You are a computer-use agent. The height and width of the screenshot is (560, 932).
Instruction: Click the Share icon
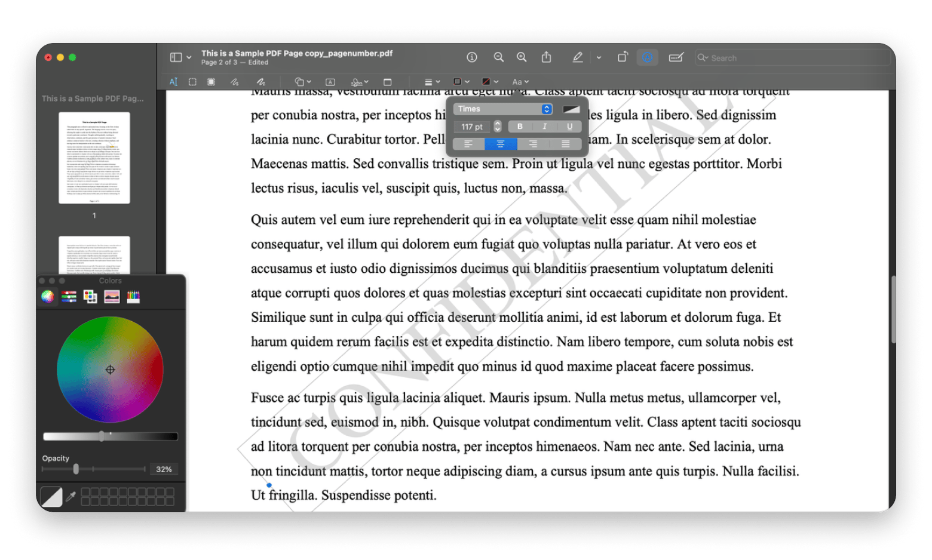(x=545, y=57)
